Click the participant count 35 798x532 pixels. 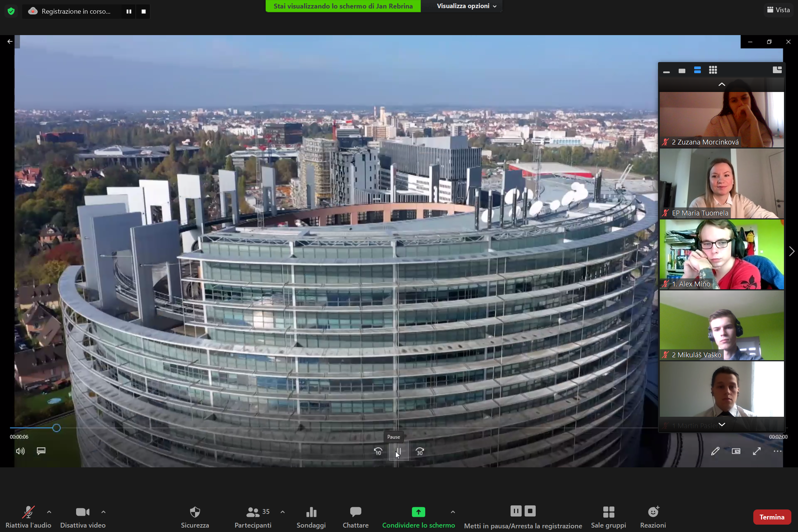pos(266,512)
